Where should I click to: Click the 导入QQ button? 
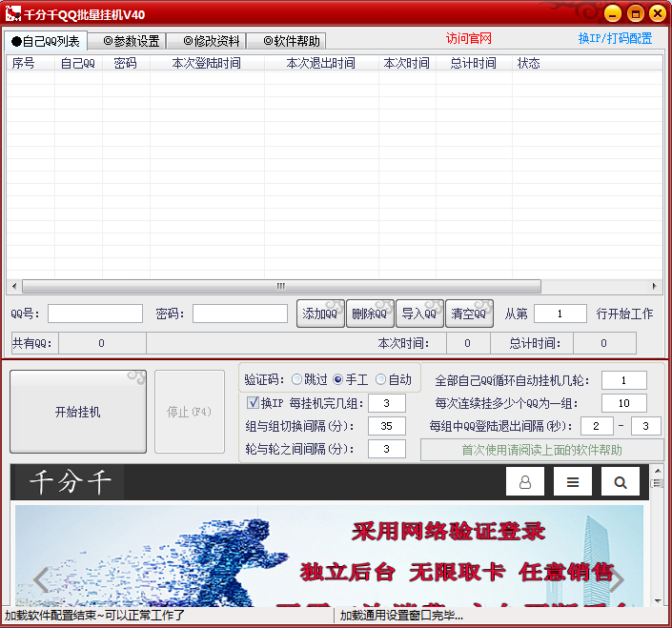tap(419, 314)
